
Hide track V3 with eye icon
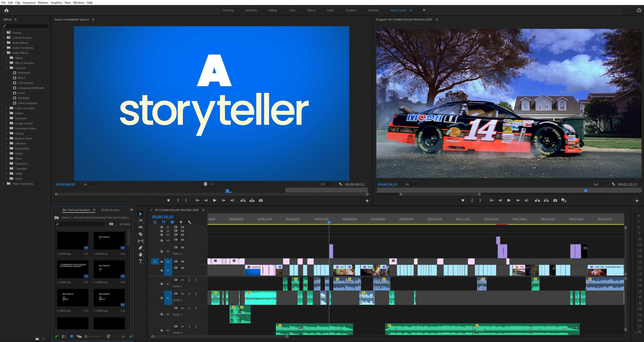click(182, 247)
